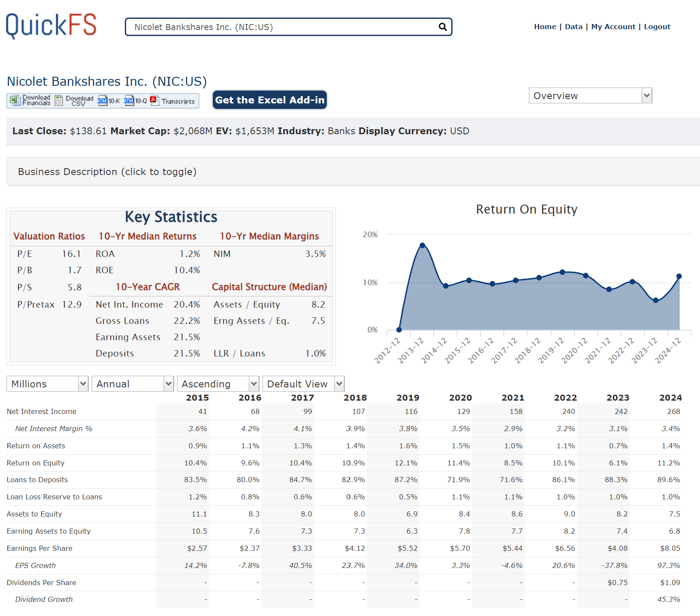
Task: Click the Return on Equity row label
Action: click(36, 463)
